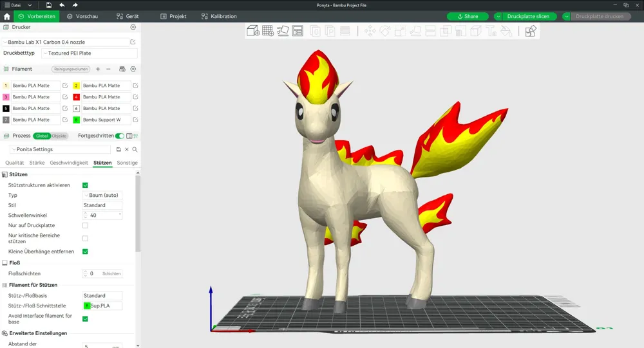The image size is (644, 348).
Task: Open Stütz-/Floß Schnittstelle Sup.PLA dropdown
Action: tap(102, 306)
